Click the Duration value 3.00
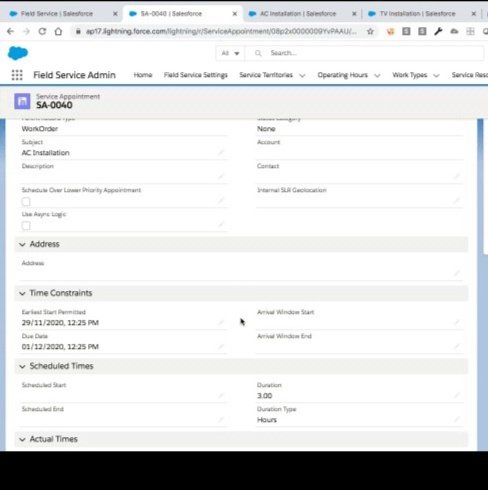488x490 pixels. pyautogui.click(x=265, y=396)
